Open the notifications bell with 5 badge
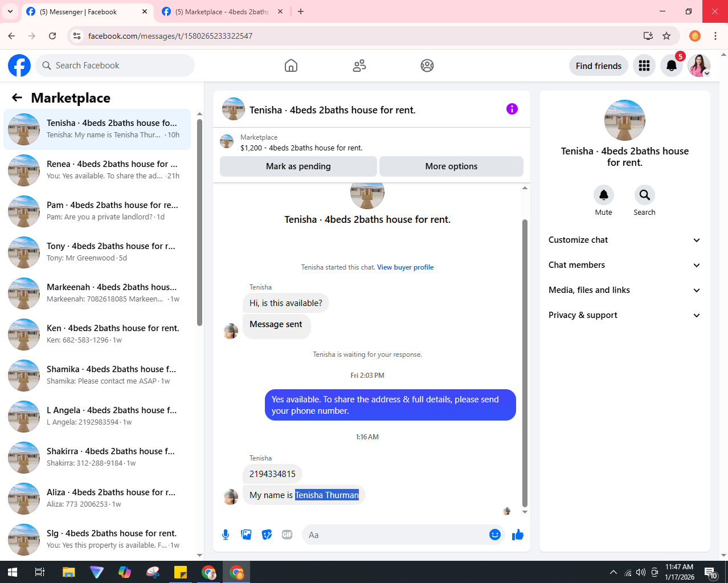Screen dimensions: 728x583 tap(672, 66)
